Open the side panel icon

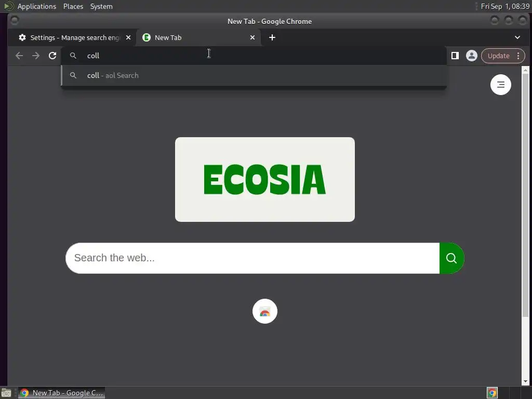pos(455,56)
